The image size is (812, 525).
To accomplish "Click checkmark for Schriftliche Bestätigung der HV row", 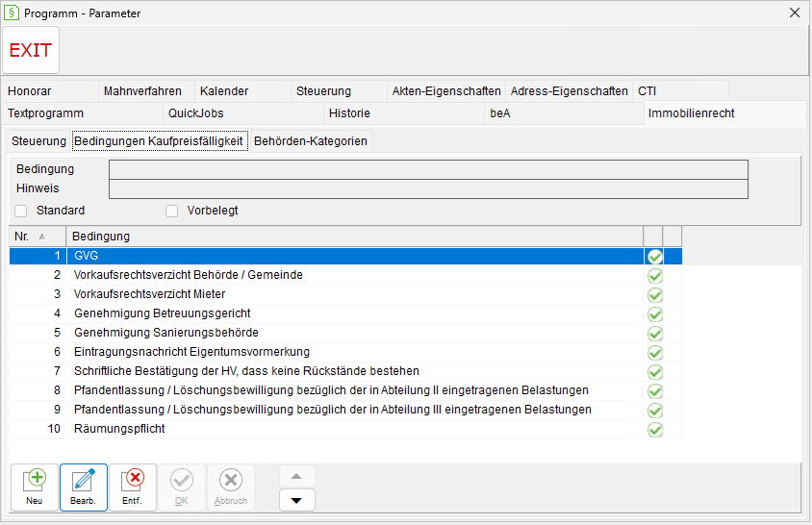I will pyautogui.click(x=655, y=371).
